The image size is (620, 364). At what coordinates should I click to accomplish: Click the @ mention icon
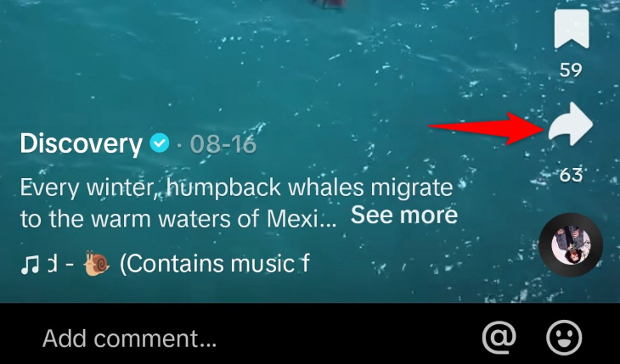tap(499, 338)
